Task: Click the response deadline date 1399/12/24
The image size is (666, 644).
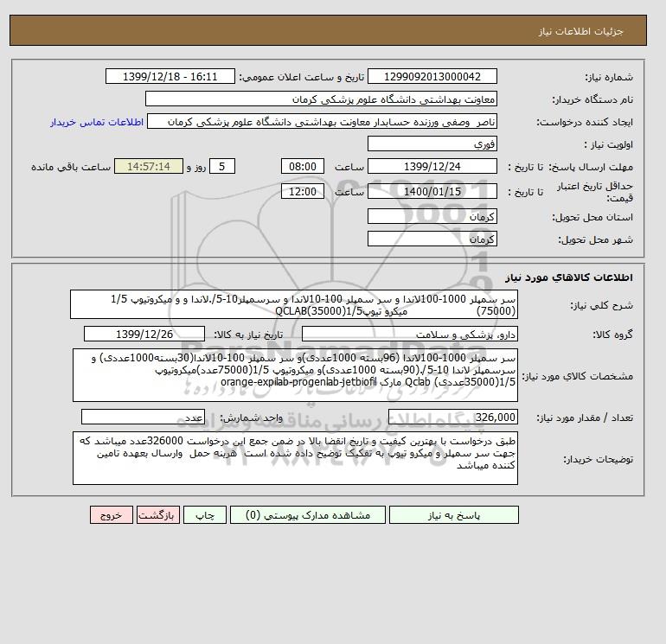Action: click(432, 167)
